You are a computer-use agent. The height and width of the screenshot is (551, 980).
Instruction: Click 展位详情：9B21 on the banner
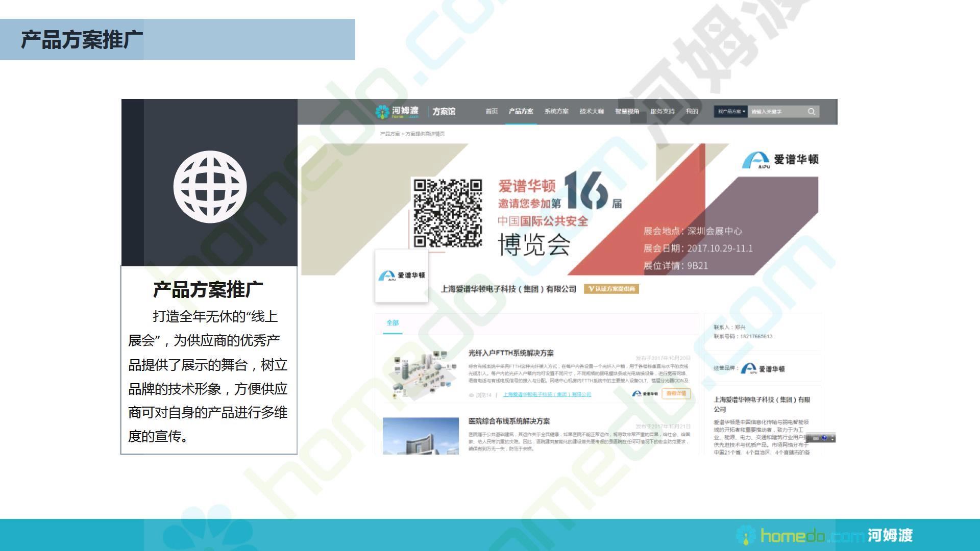coord(675,266)
